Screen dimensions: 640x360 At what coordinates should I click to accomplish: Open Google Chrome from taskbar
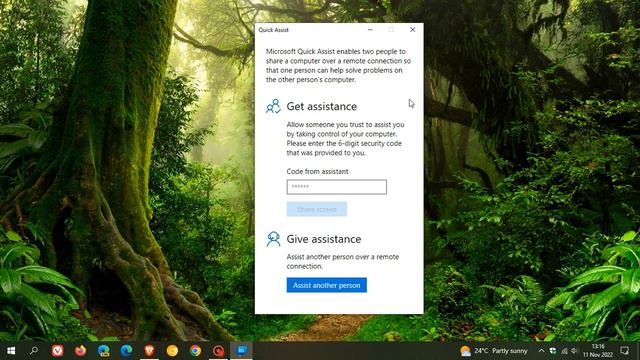click(x=196, y=351)
